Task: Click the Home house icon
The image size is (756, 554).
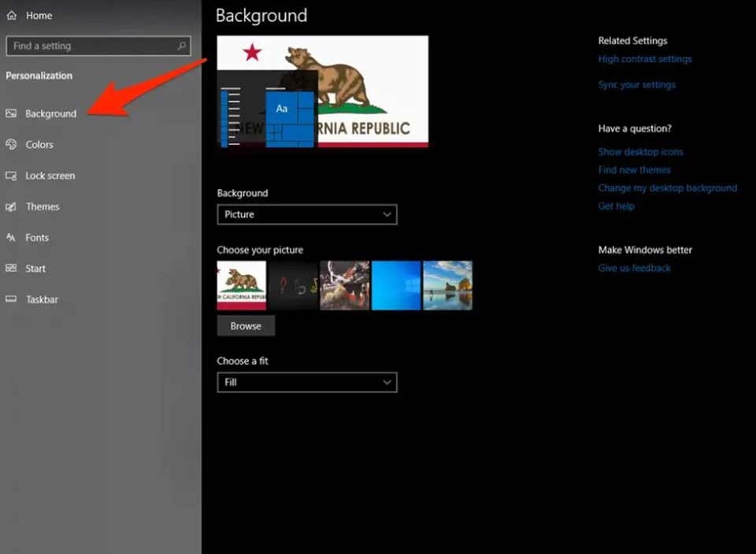Action: click(12, 16)
